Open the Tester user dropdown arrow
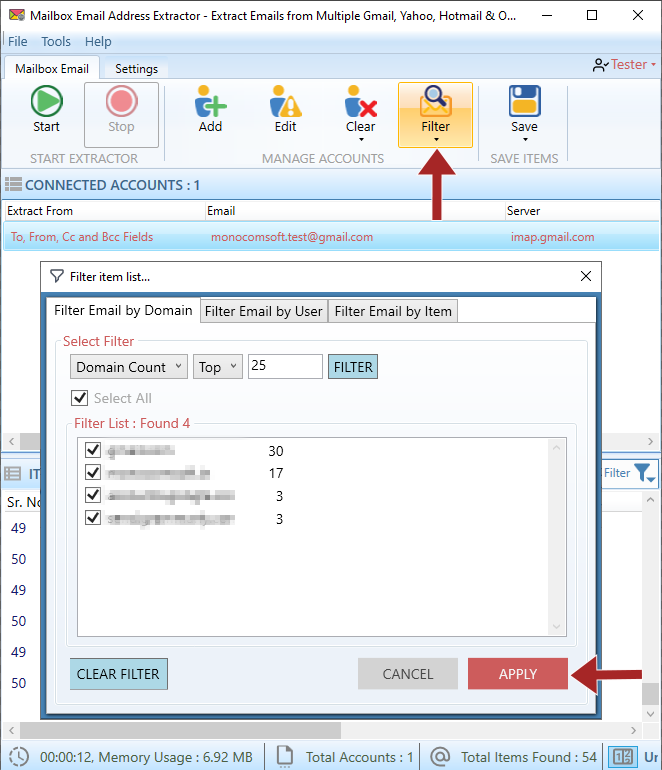This screenshot has width=662, height=770. (654, 65)
